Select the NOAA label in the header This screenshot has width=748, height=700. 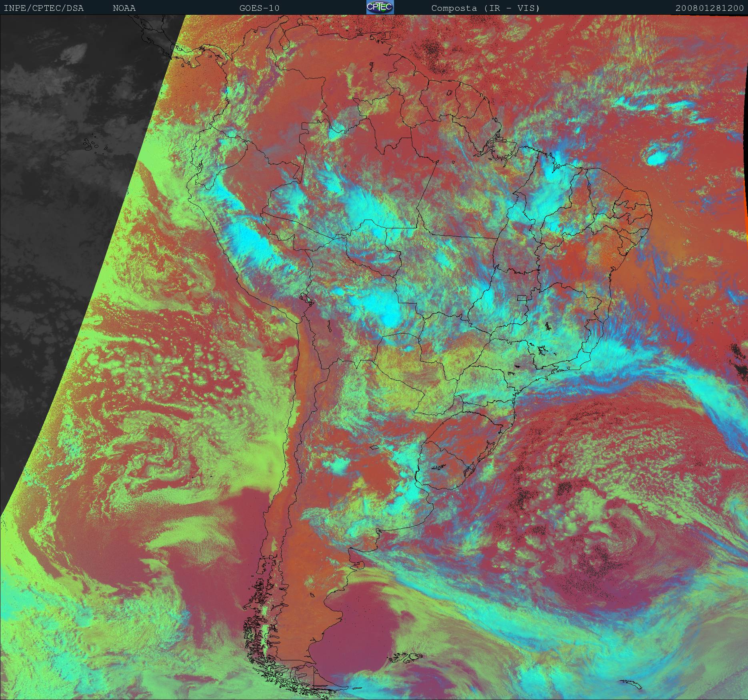tap(124, 8)
